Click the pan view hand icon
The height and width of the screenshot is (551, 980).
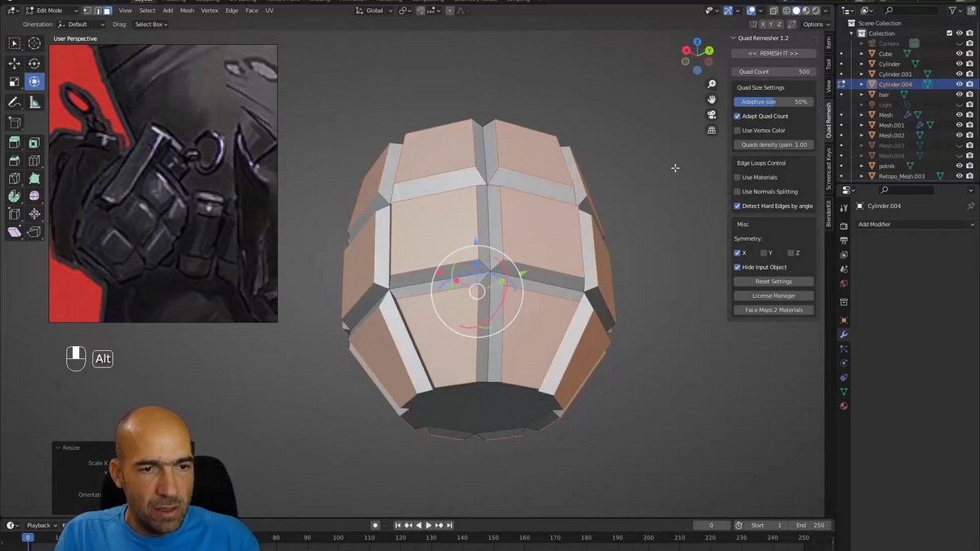[712, 100]
